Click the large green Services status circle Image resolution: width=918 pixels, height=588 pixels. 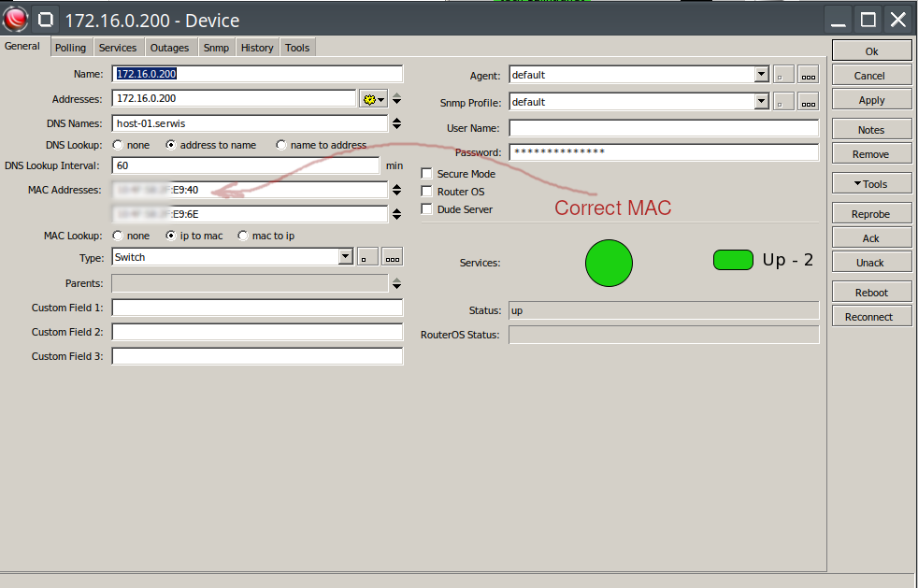pyautogui.click(x=609, y=264)
